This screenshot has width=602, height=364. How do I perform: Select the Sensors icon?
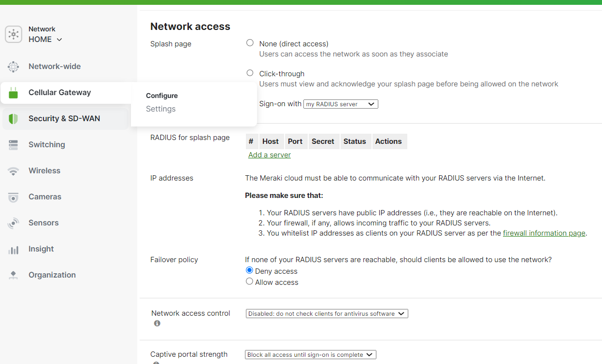click(13, 223)
